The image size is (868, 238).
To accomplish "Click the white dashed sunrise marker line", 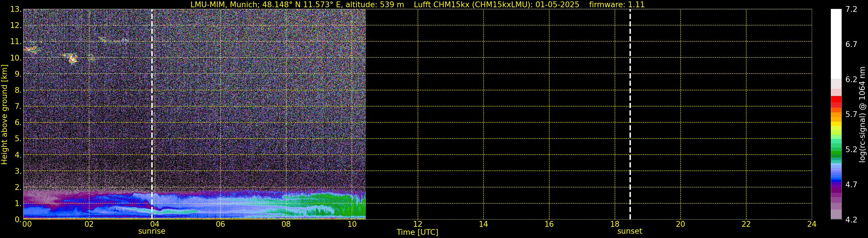I will [152, 114].
